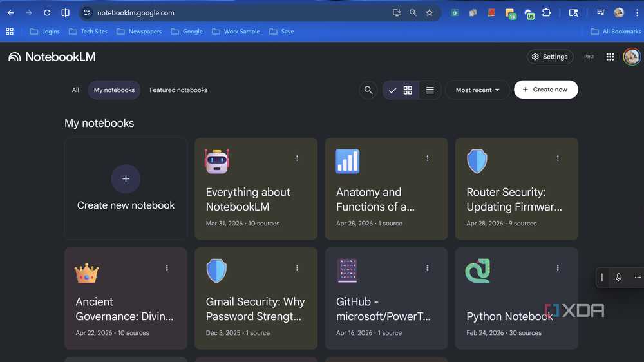This screenshot has height=362, width=644.
Task: Open the Most recent sort dropdown
Action: [477, 90]
